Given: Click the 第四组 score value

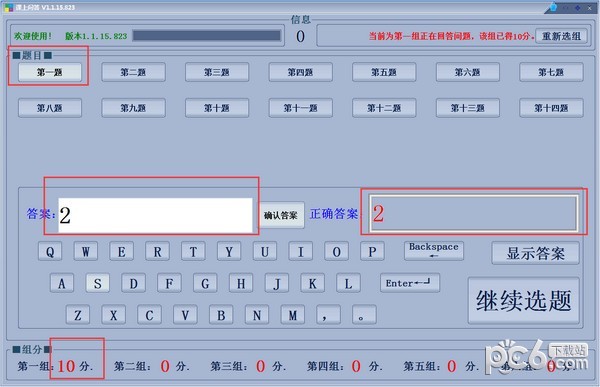Looking at the screenshot, I should pyautogui.click(x=356, y=366).
